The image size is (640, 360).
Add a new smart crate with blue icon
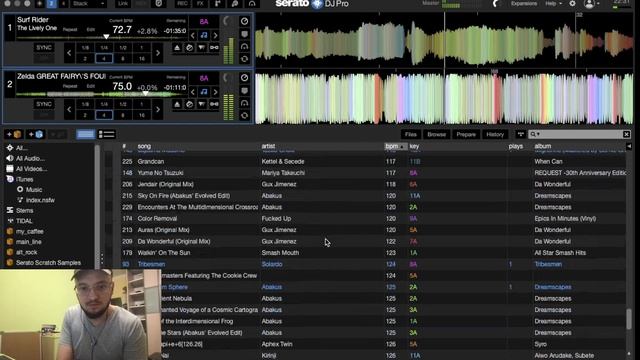click(x=36, y=134)
